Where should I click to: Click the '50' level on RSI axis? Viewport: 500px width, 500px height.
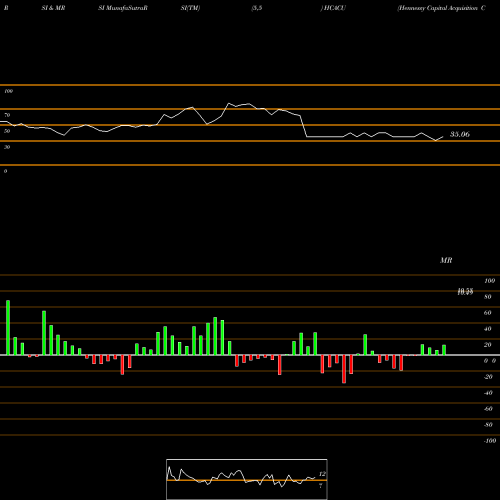coord(7,131)
